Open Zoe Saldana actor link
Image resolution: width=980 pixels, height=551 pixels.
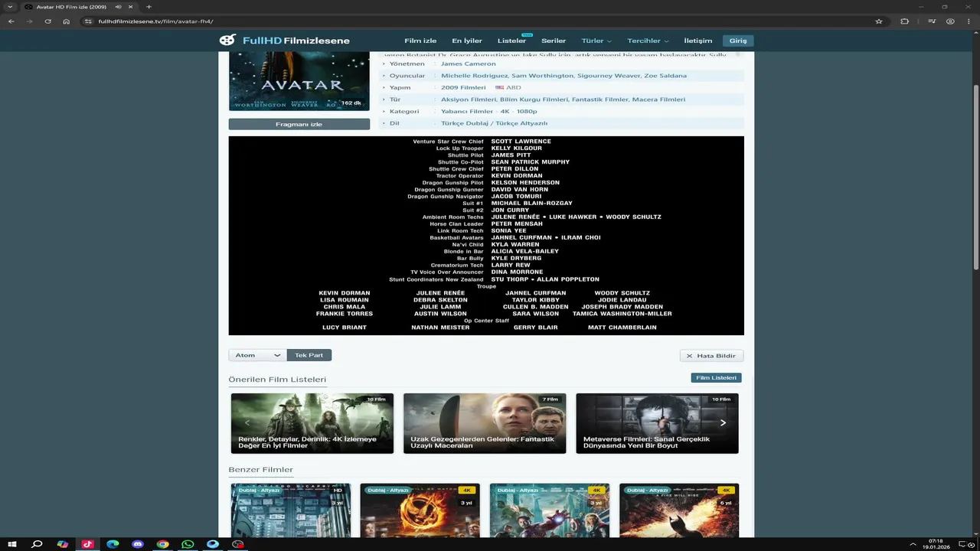[x=665, y=76]
